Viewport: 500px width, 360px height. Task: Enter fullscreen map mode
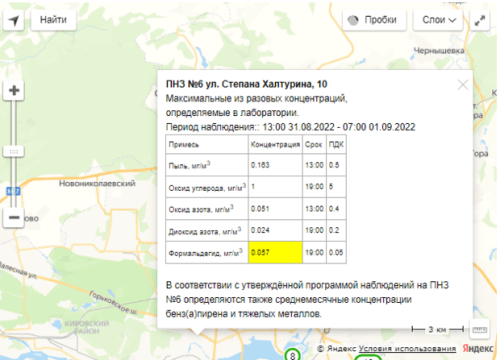(480, 21)
